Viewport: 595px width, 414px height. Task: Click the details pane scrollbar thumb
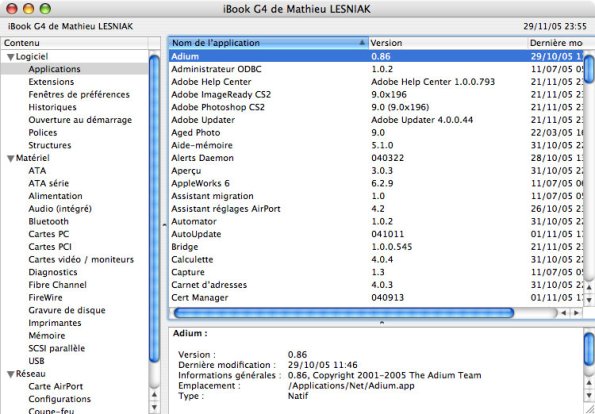(589, 349)
